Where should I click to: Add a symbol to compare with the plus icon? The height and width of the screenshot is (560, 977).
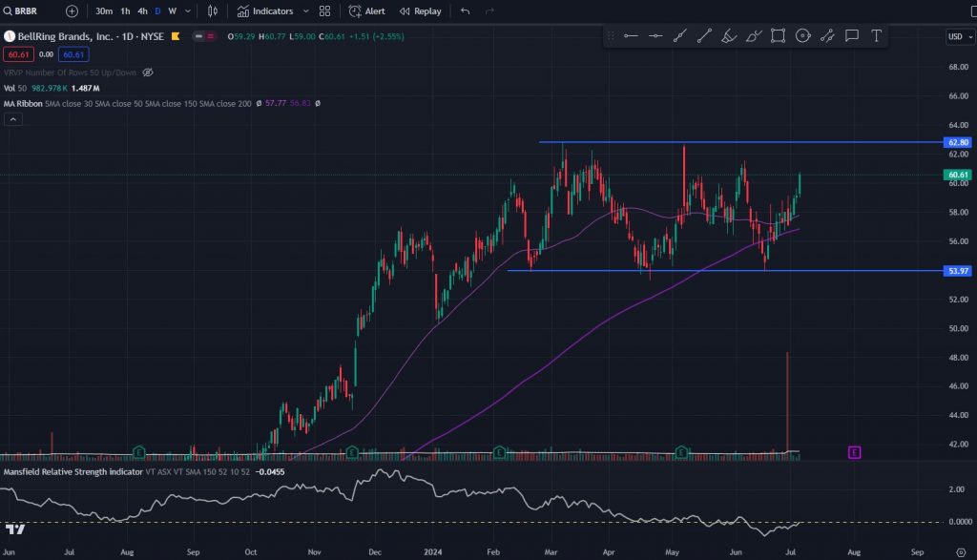tap(73, 11)
